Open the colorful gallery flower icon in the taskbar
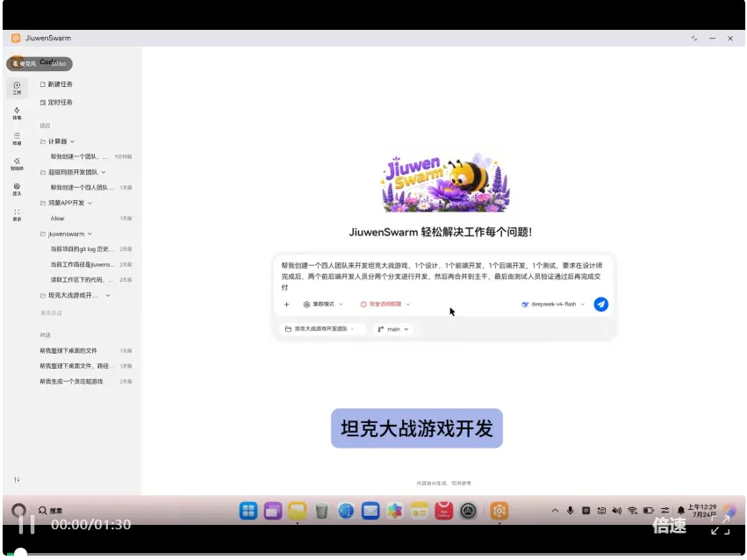Viewport: 747px width, 560px height. click(x=394, y=511)
